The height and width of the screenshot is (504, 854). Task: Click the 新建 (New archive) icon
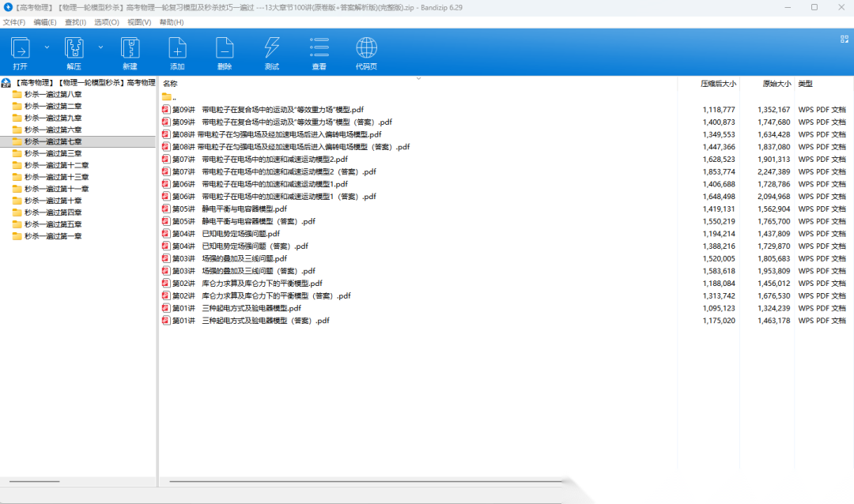(130, 49)
